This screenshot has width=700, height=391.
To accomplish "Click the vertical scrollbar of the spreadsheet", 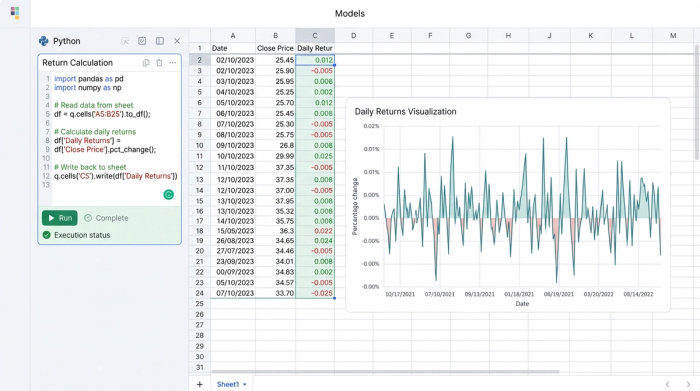I will pos(697,103).
